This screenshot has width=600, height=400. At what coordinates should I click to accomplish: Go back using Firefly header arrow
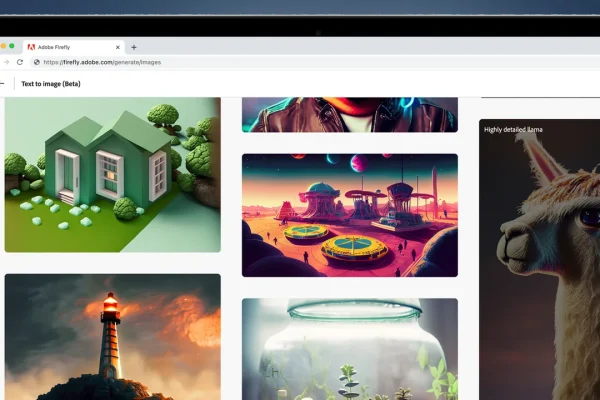(x=3, y=84)
